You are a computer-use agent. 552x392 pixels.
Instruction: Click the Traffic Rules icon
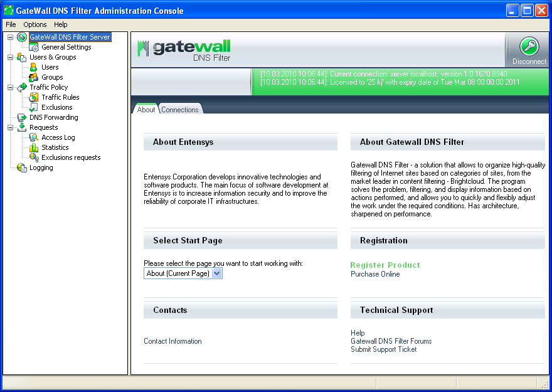(x=34, y=97)
